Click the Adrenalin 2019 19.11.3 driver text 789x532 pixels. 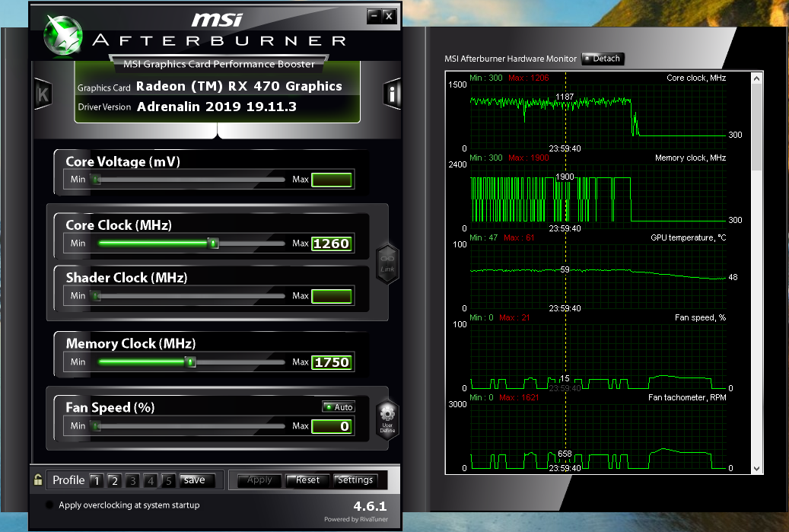(217, 107)
